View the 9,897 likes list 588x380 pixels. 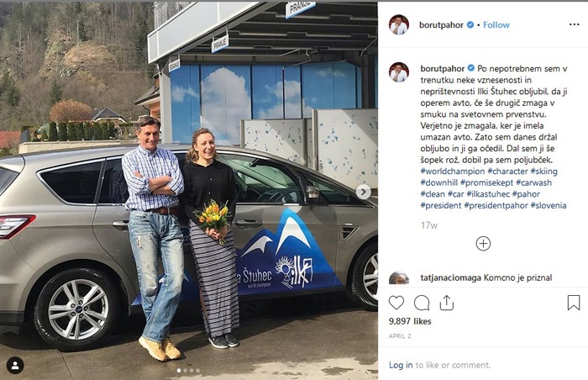[x=410, y=321]
